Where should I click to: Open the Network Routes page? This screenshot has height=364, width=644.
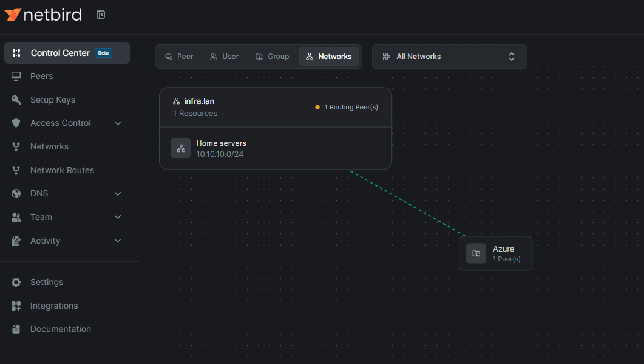tap(62, 170)
